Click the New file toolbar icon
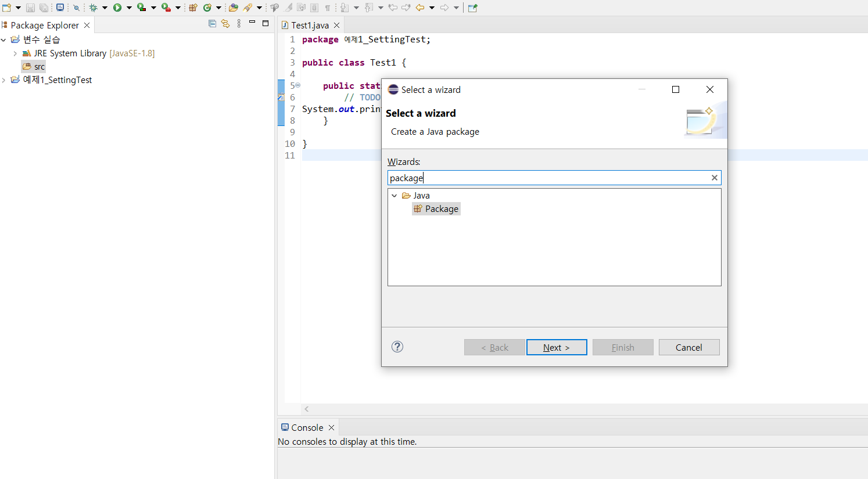Viewport: 868px width, 479px height. 6,8
